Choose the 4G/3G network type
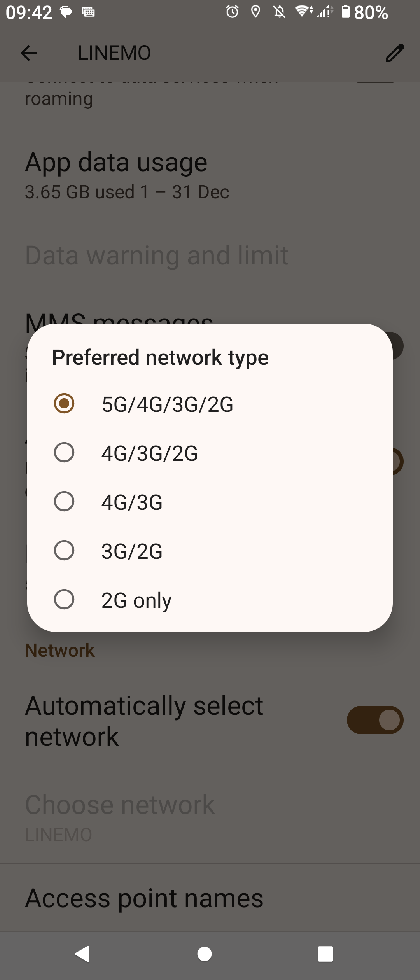 coord(64,502)
